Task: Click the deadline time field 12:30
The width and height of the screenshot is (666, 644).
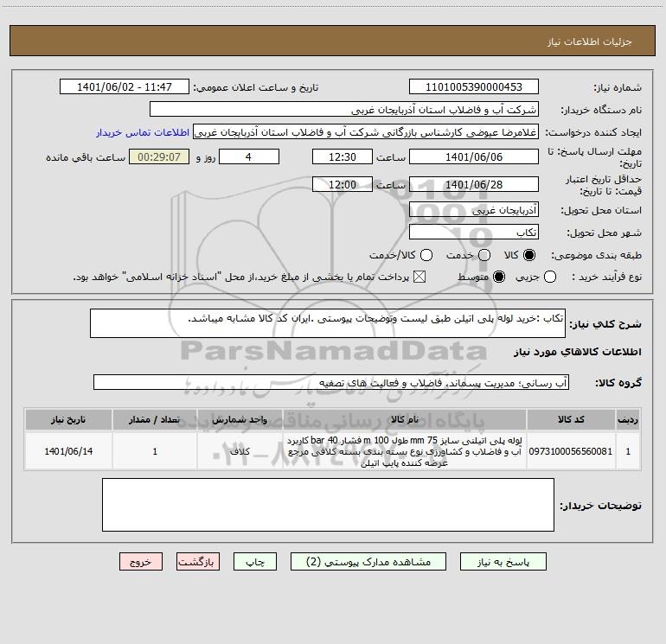Action: tap(343, 156)
